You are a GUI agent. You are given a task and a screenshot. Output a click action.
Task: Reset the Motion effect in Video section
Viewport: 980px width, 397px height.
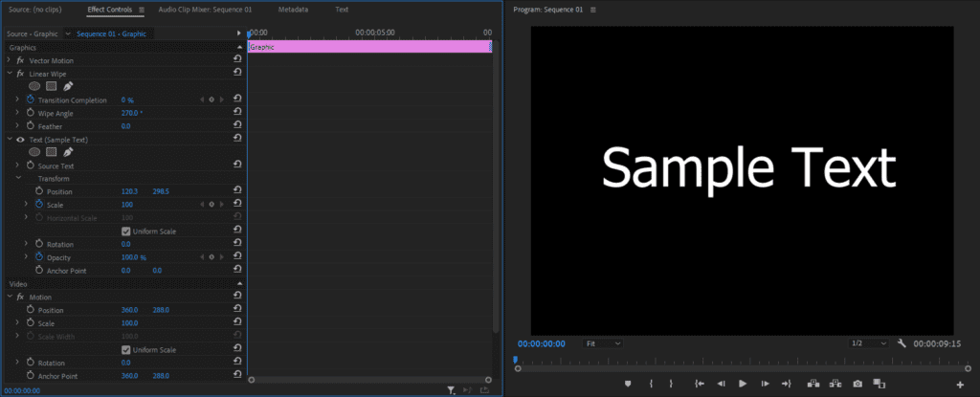pyautogui.click(x=237, y=296)
